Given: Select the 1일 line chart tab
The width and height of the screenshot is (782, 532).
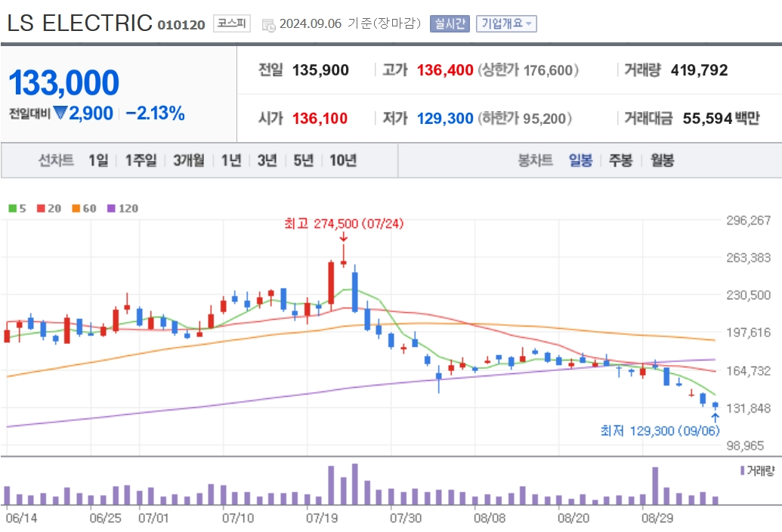Looking at the screenshot, I should coord(98,160).
